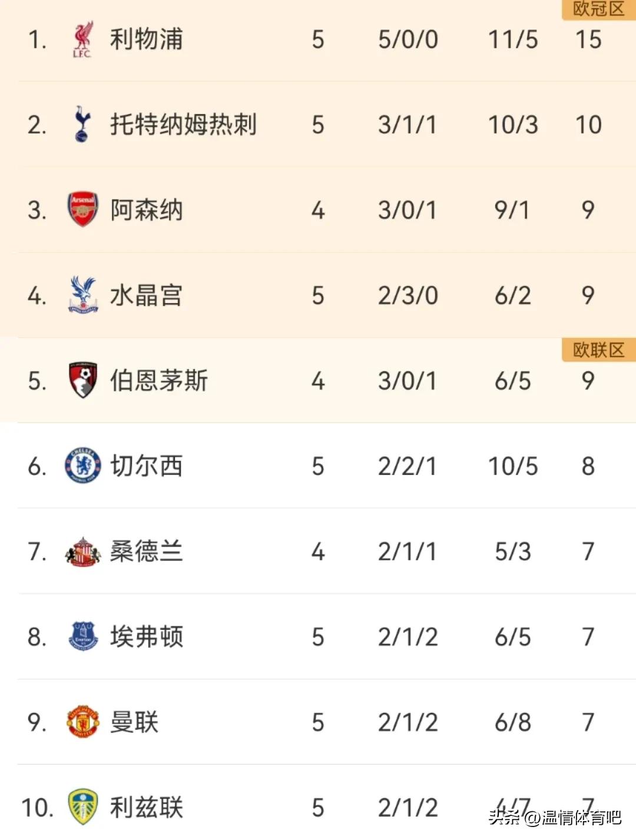Click the Liverpool club crest
This screenshot has height=840, width=636.
[82, 39]
